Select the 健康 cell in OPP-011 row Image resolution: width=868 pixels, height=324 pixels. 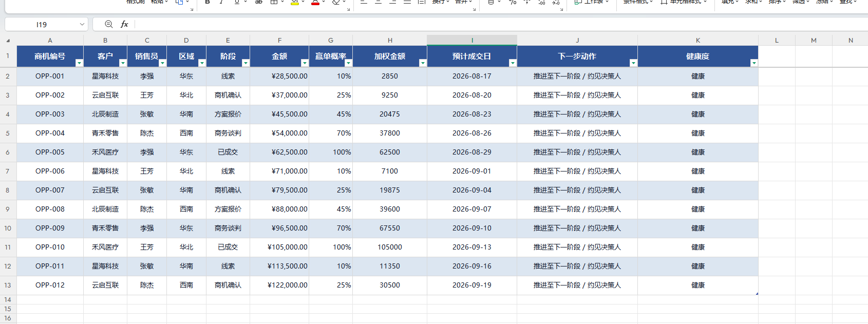coord(698,266)
